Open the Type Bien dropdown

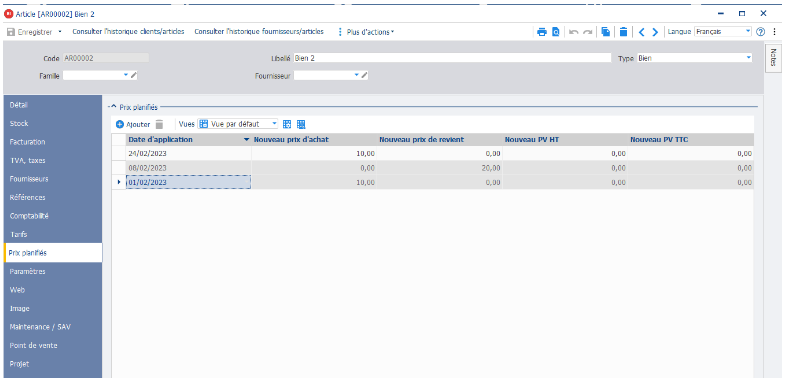[749, 58]
